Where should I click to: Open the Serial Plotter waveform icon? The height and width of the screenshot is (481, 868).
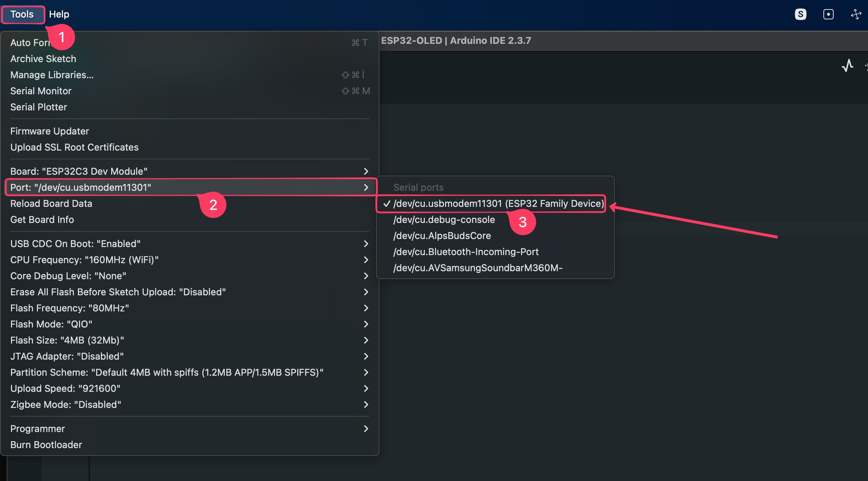click(x=847, y=66)
